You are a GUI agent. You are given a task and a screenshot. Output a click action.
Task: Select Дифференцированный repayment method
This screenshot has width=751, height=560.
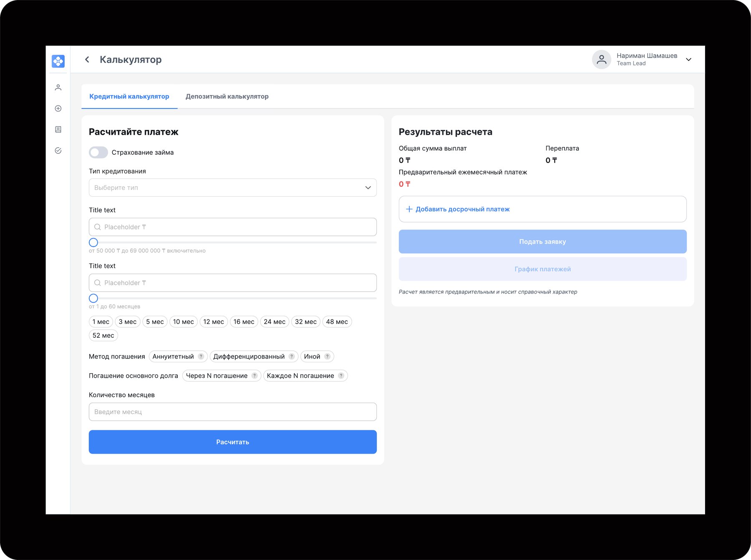point(254,357)
